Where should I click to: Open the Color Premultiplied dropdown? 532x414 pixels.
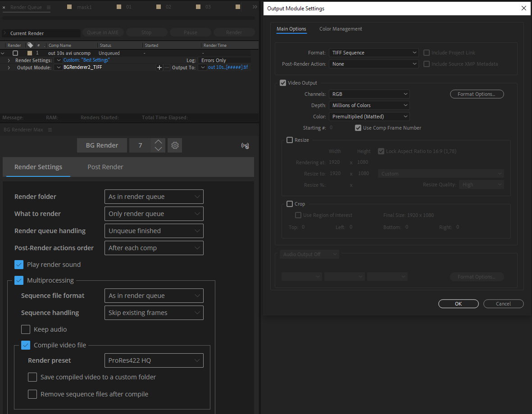(369, 116)
